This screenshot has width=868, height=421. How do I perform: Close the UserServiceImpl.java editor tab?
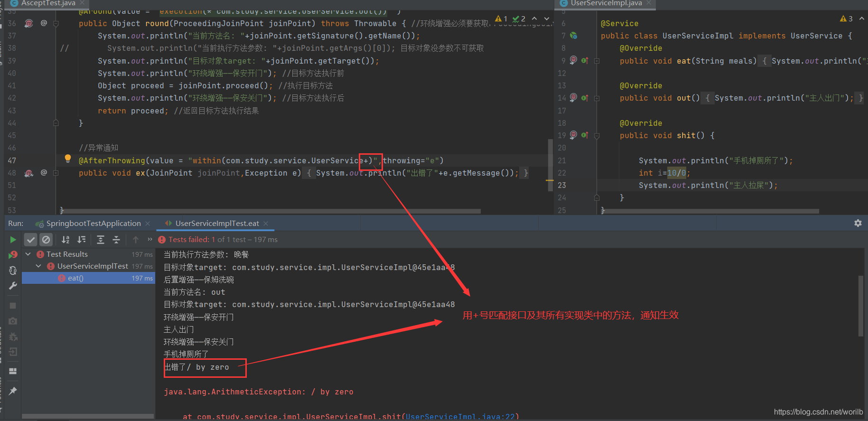click(649, 3)
